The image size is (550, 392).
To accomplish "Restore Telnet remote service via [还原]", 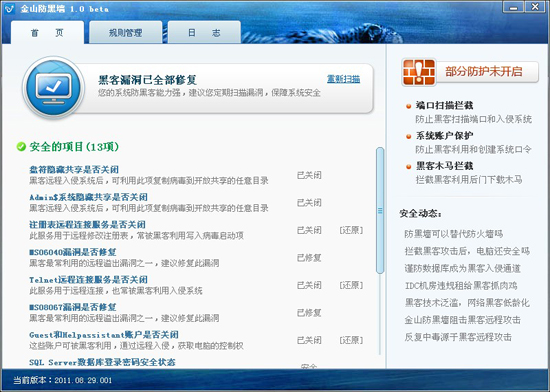I will pyautogui.click(x=351, y=285).
